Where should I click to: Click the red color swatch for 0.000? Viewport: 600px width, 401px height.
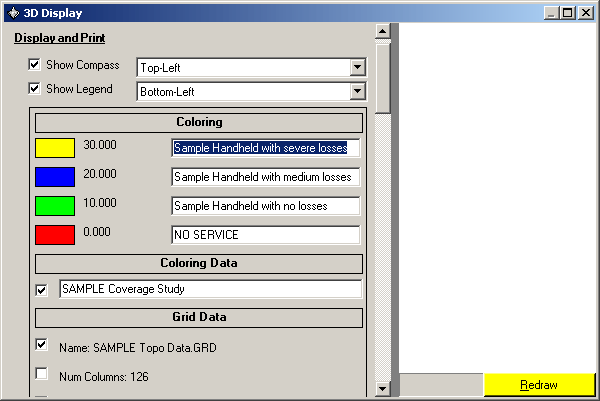(x=55, y=235)
